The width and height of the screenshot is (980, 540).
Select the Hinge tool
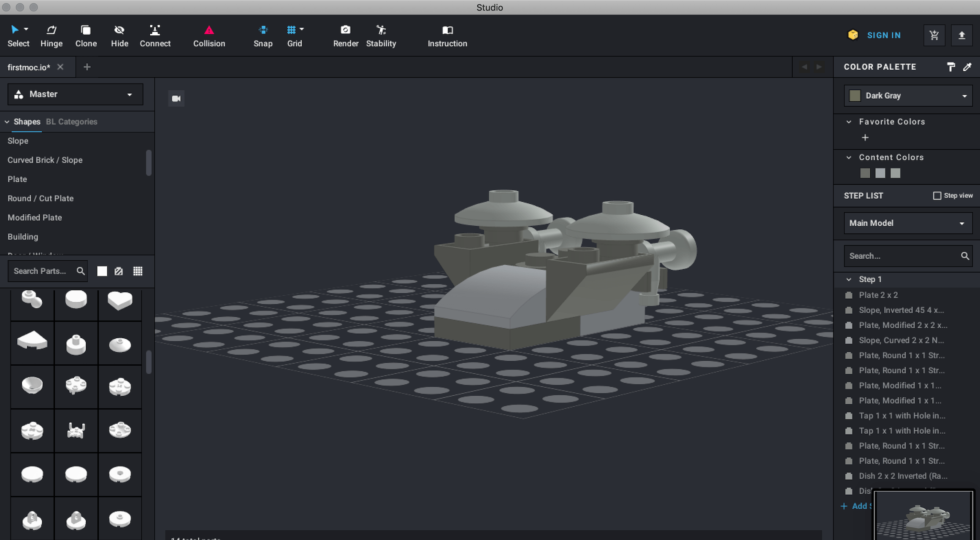click(51, 35)
